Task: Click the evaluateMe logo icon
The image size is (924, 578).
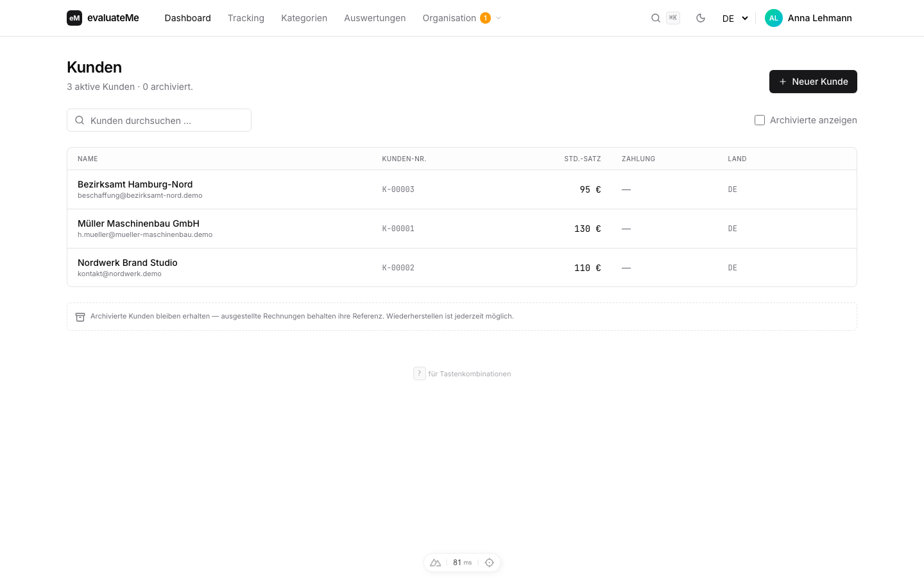Action: click(74, 18)
